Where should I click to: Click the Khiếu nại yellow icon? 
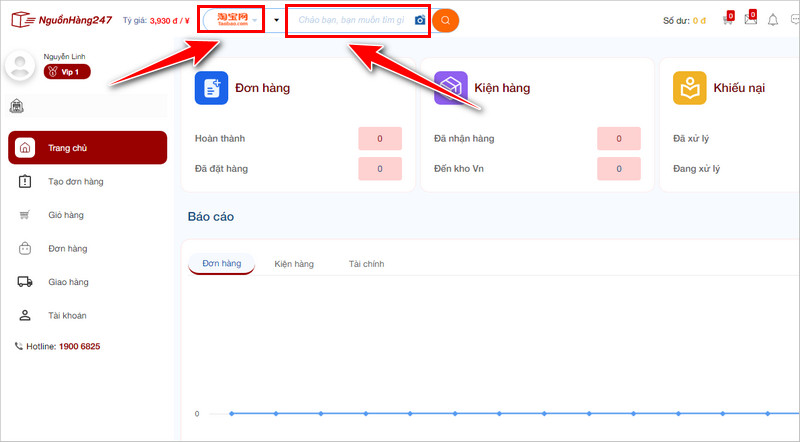[x=689, y=88]
